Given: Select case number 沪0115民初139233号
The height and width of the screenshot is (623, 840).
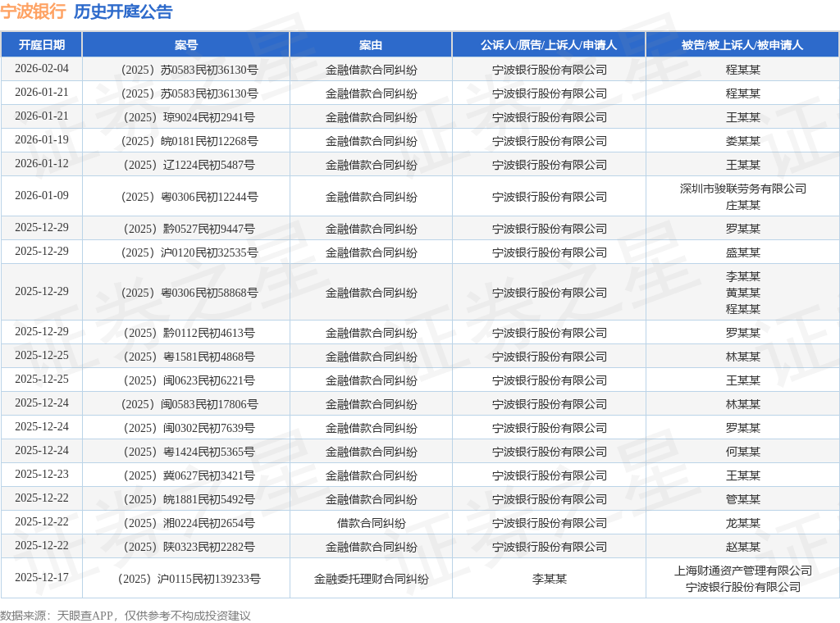Looking at the screenshot, I should 189,579.
